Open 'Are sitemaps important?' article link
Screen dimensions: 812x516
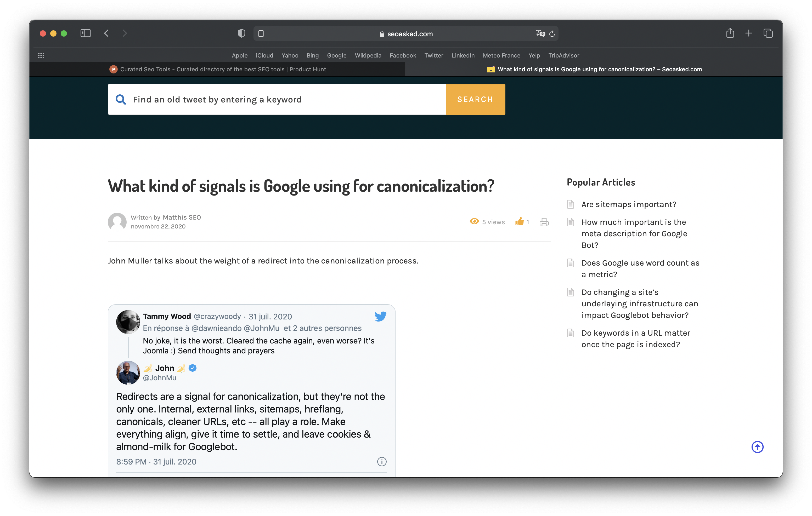click(x=629, y=204)
